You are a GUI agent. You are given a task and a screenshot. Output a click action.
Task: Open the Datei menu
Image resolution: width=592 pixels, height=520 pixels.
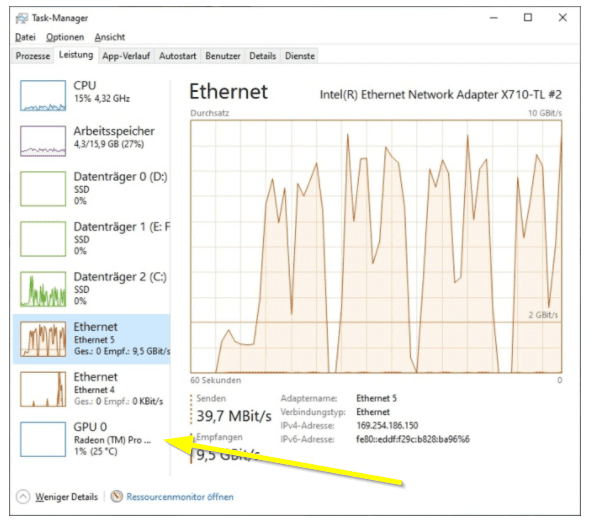point(25,37)
